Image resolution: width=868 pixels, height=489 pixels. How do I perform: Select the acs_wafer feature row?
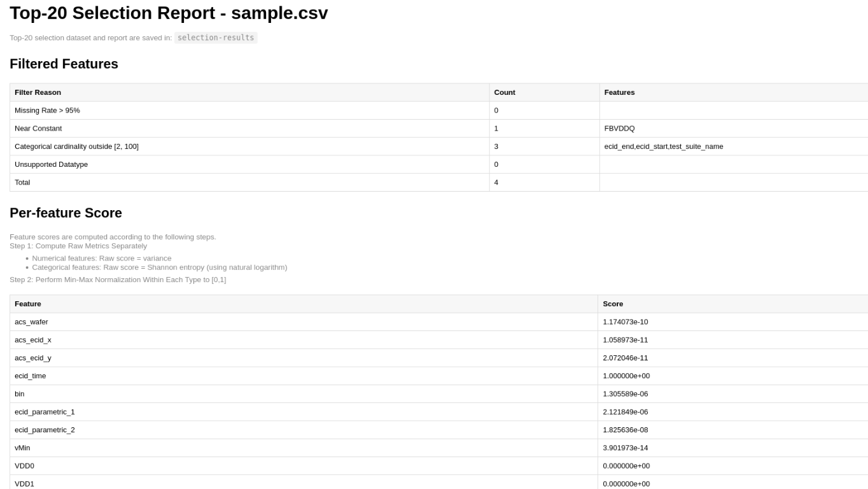[x=31, y=322]
